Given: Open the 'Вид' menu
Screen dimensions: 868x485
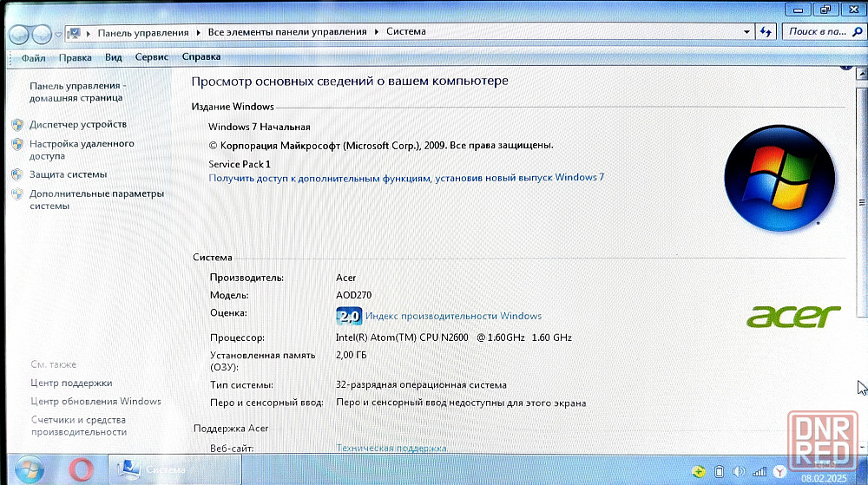Looking at the screenshot, I should click(114, 57).
